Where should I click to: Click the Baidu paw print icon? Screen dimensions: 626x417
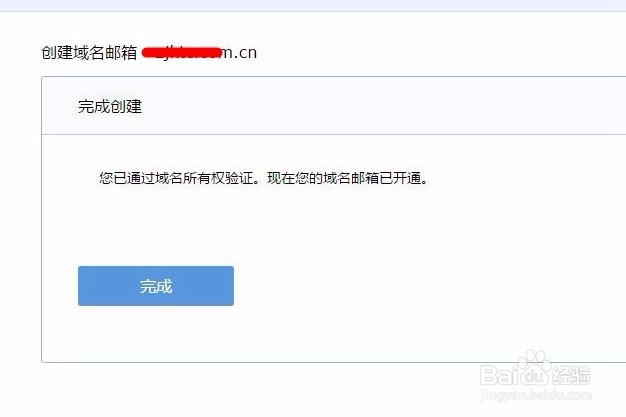(x=535, y=369)
